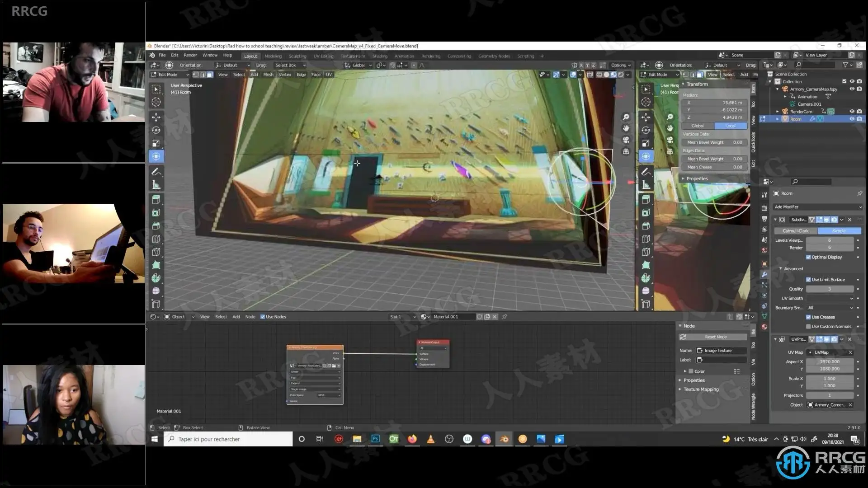The height and width of the screenshot is (488, 868).
Task: Switch to the Shading workspace tab
Action: tap(380, 56)
